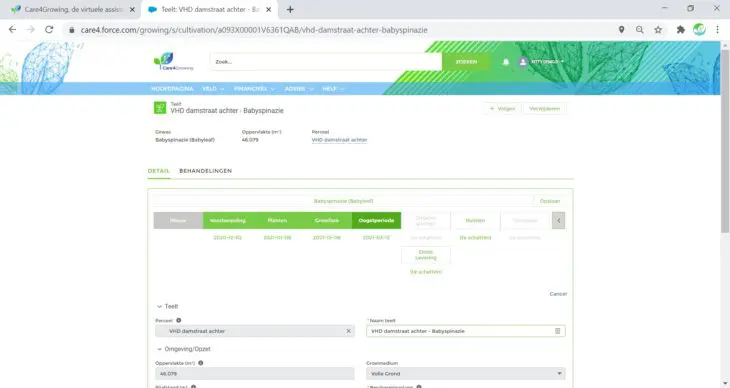This screenshot has width=730, height=388.
Task: Click the collapse arrow at phase bar end
Action: [558, 220]
